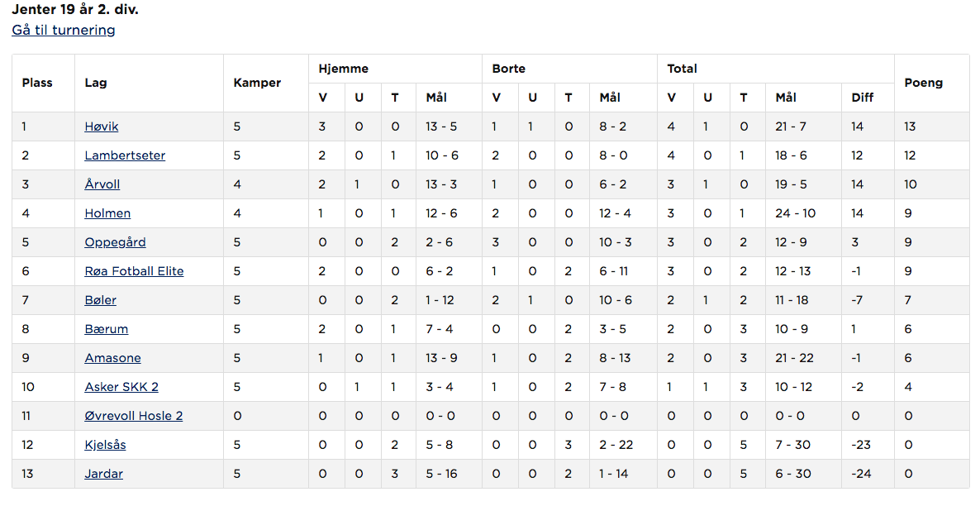Click the Poeng column header
Viewport: 980px width, 506px height.
923,83
